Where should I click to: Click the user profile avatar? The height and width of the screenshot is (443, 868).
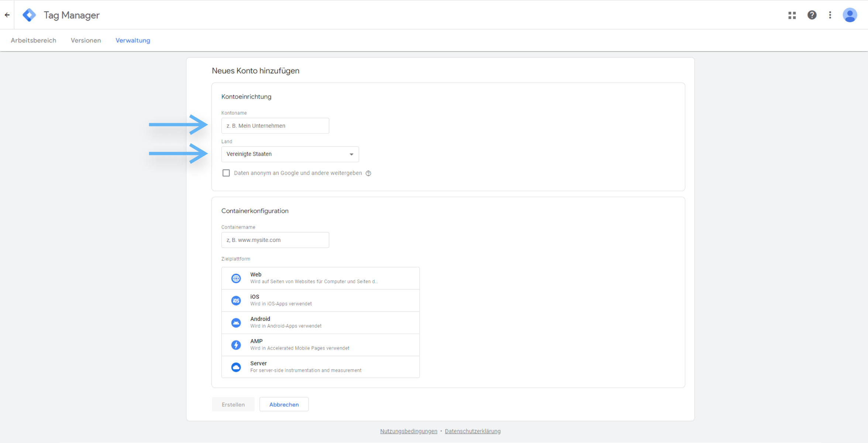point(850,15)
